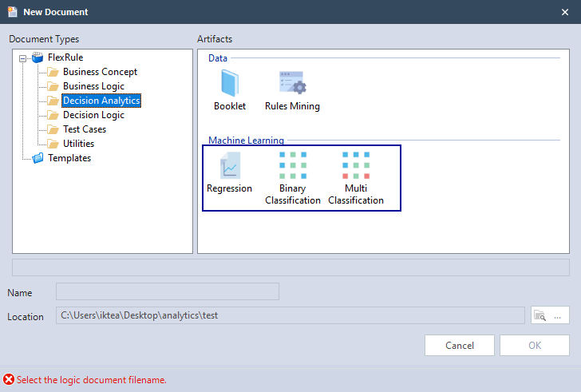Select the FlexRule root label
Image resolution: width=581 pixels, height=392 pixels.
click(65, 57)
